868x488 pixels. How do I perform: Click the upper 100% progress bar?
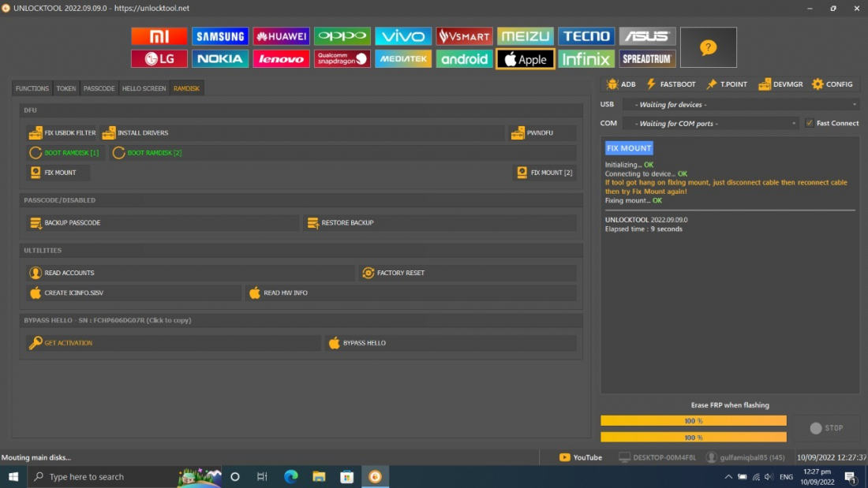click(693, 421)
